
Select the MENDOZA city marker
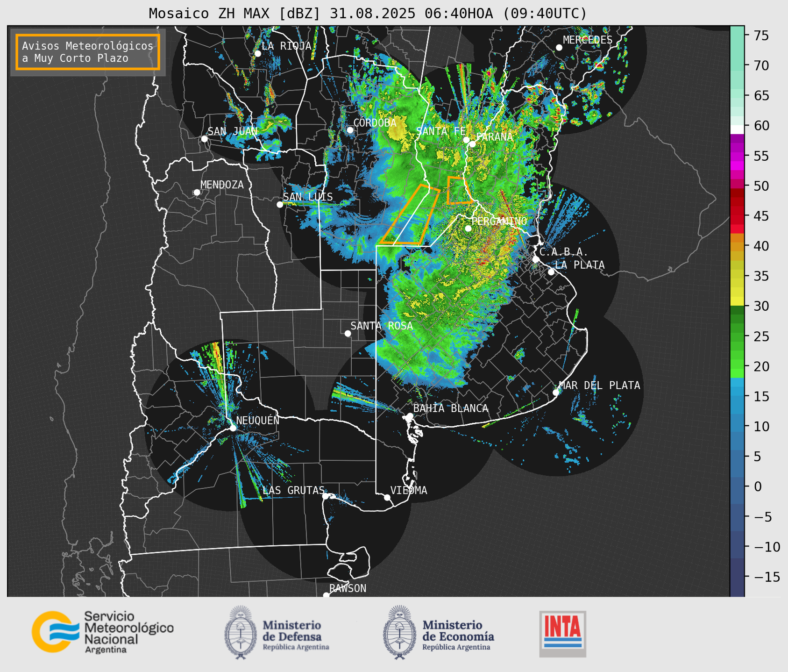(x=197, y=193)
